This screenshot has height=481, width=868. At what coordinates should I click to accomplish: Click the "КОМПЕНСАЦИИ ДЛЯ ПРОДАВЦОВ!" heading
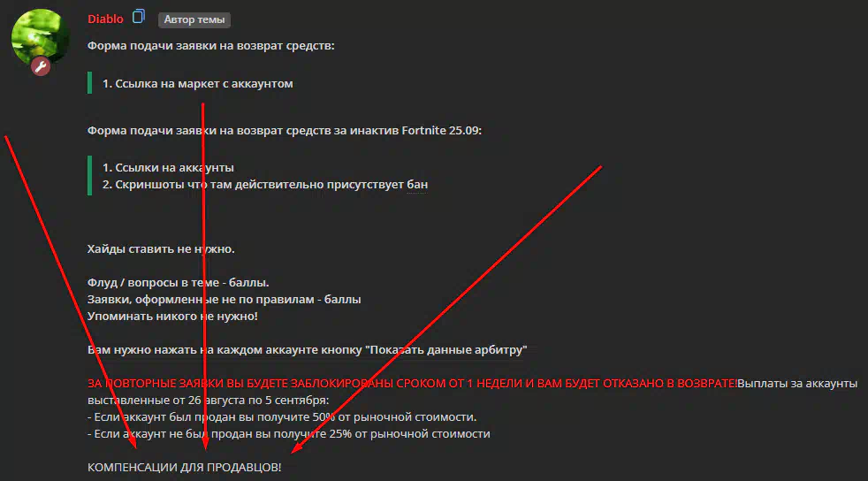pos(185,467)
